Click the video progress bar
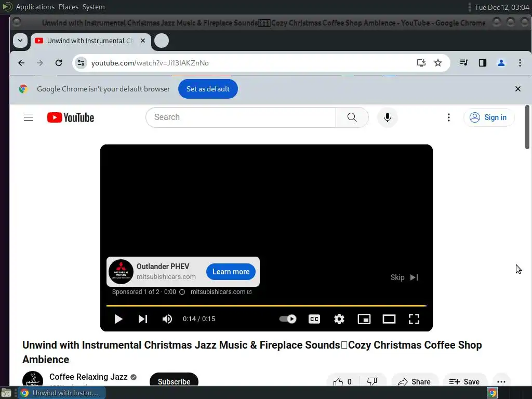This screenshot has height=399, width=532. pyautogui.click(x=267, y=305)
